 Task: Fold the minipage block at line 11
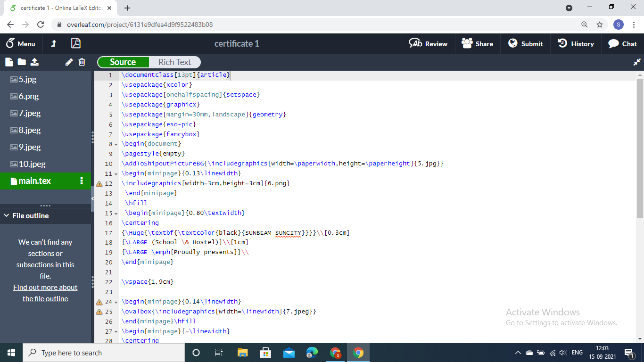pos(116,174)
